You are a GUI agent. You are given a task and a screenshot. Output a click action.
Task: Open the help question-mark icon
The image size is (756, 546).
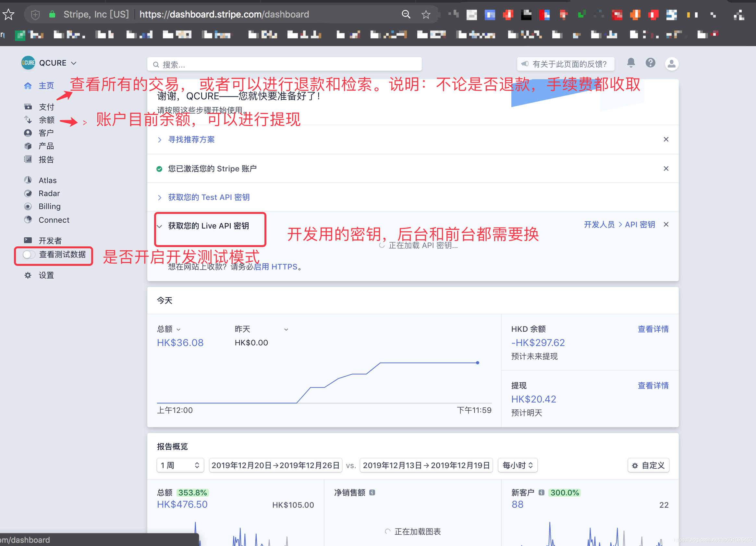pyautogui.click(x=650, y=63)
